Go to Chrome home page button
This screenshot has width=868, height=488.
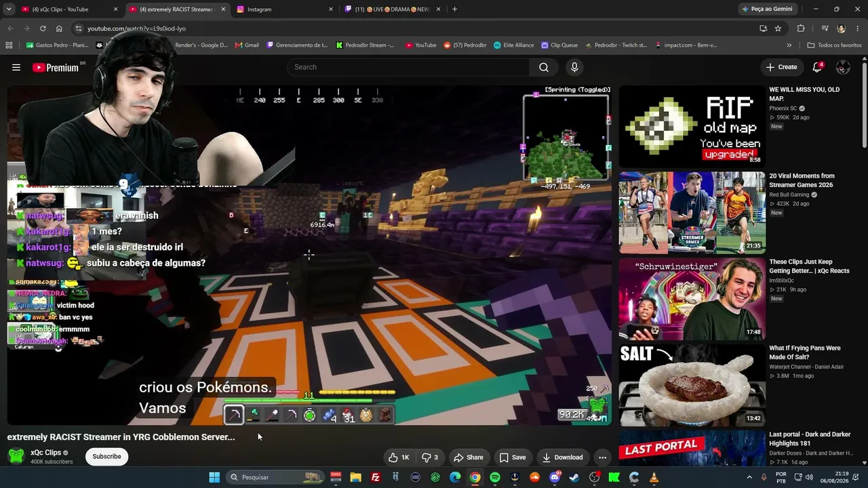coord(59,28)
